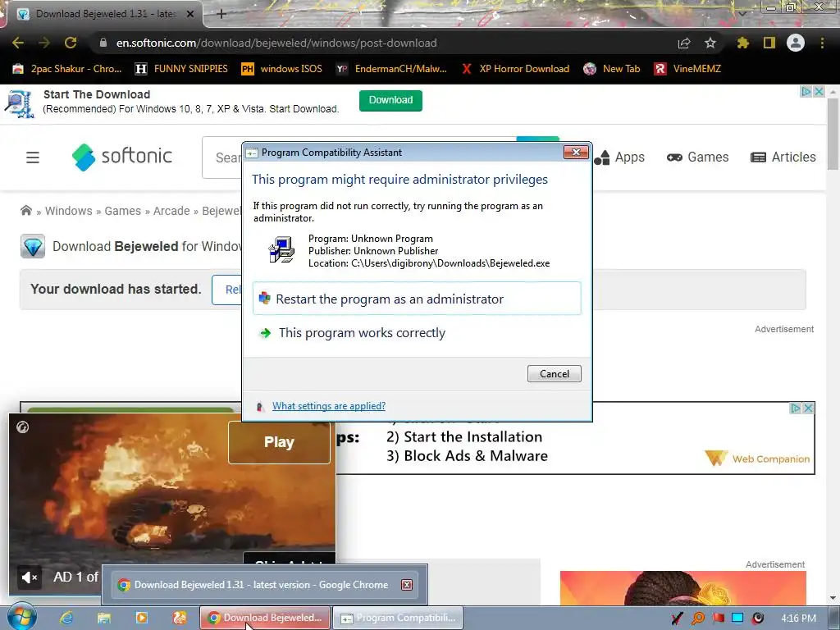Click the orange magnifier tray icon
This screenshot has height=630, width=840.
[698, 619]
